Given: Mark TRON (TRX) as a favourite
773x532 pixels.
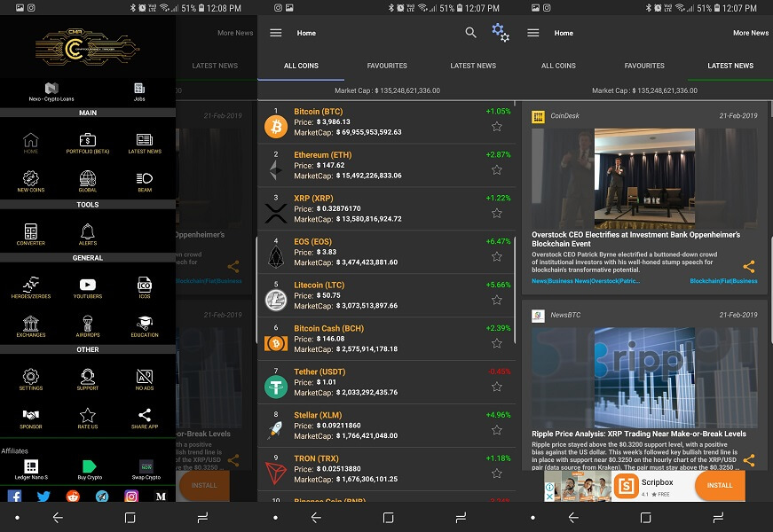Looking at the screenshot, I should 497,473.
